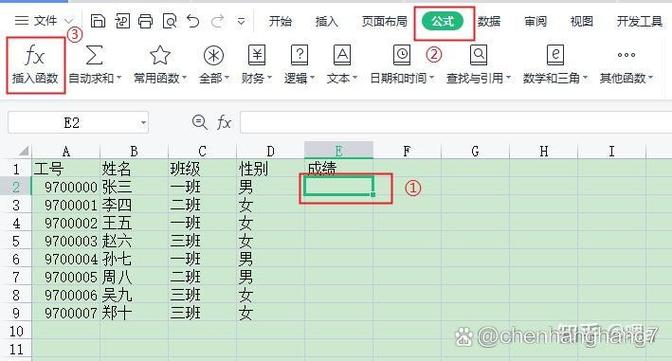Image resolution: width=672 pixels, height=361 pixels.
Task: Switch to the 审阅 (Review) tab
Action: (x=536, y=21)
